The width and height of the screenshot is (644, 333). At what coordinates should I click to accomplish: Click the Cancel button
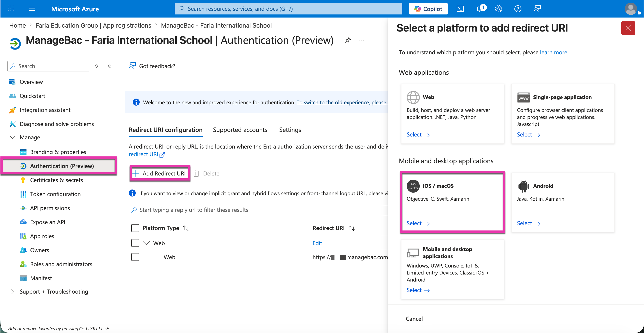click(x=414, y=319)
